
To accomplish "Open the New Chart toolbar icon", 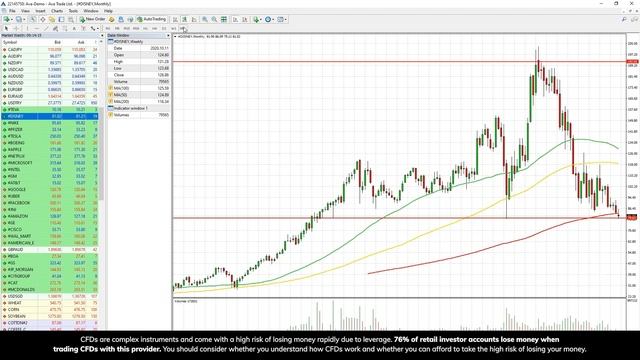I will [7, 19].
